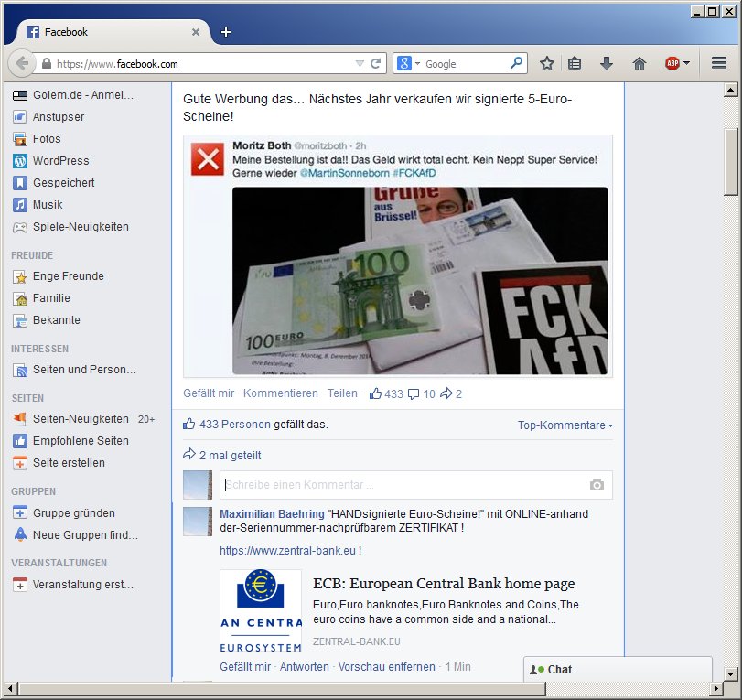The width and height of the screenshot is (742, 700).
Task: Click the Musik note icon
Action: [20, 205]
